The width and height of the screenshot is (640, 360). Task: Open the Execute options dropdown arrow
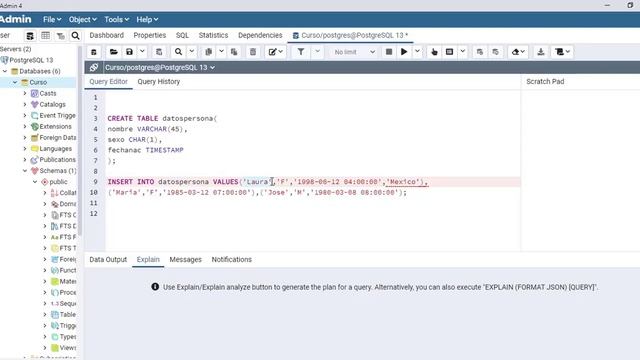[x=417, y=51]
